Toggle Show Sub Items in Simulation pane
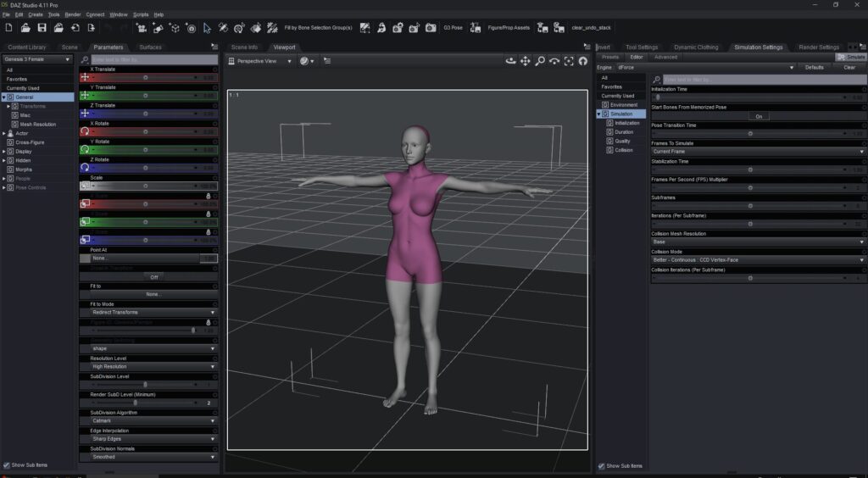 pyautogui.click(x=603, y=465)
